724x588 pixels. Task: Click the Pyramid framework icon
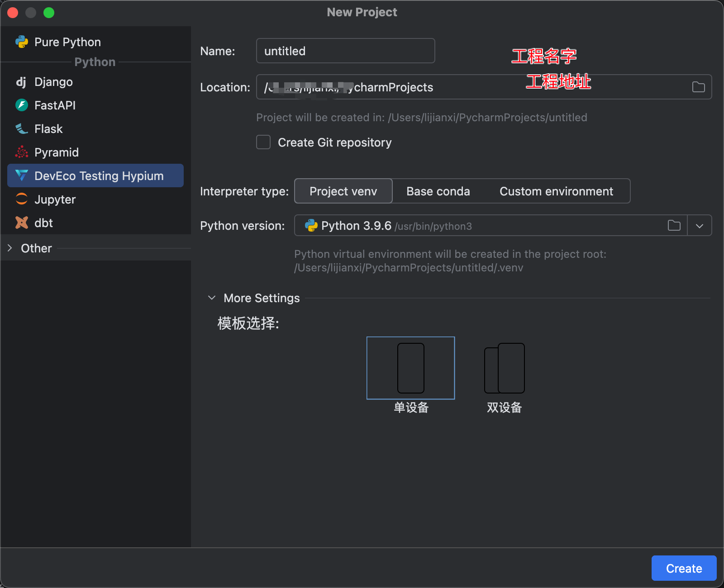click(x=22, y=152)
